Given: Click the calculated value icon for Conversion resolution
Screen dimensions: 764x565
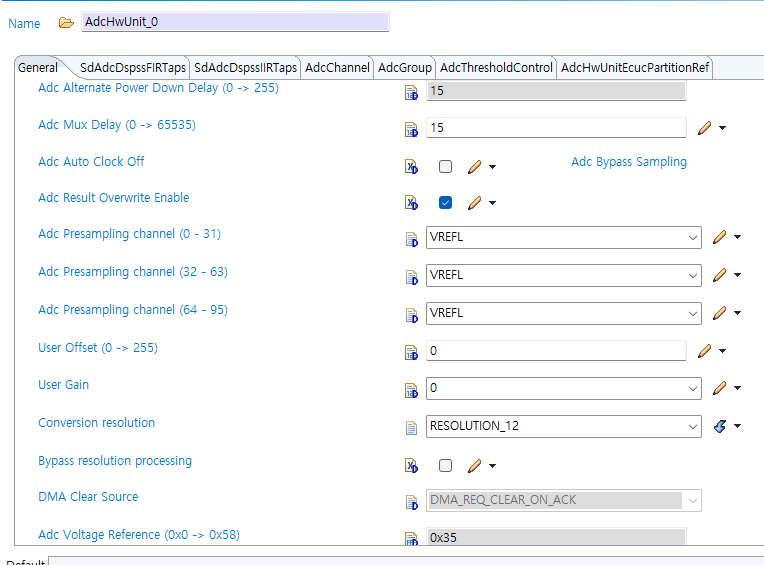Looking at the screenshot, I should click(x=720, y=426).
